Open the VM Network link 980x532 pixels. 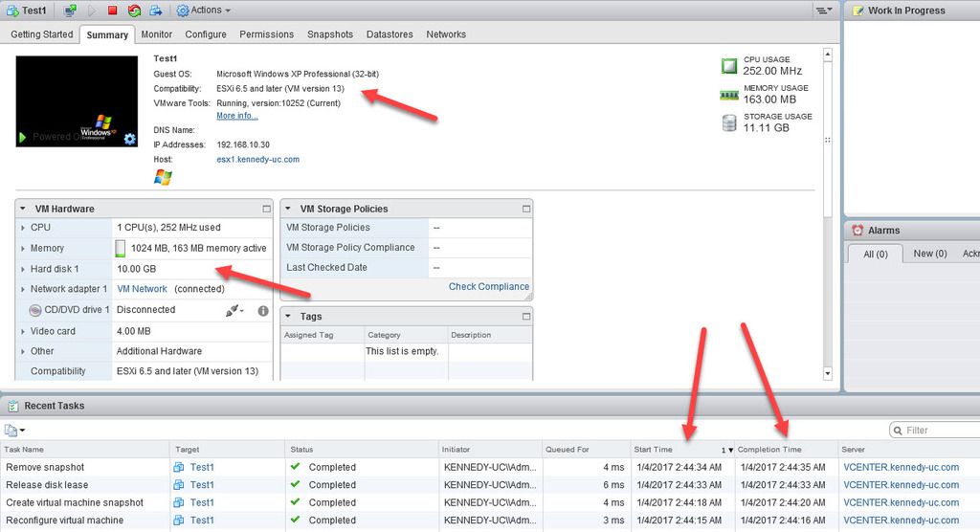tap(142, 289)
